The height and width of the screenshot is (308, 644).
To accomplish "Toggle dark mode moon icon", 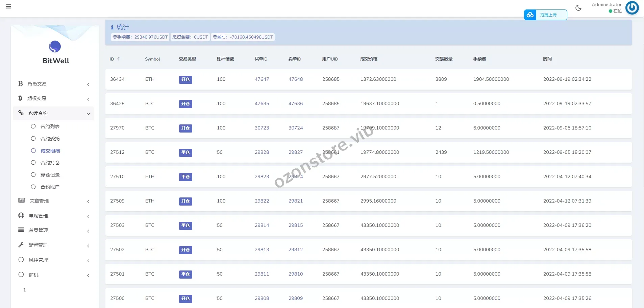I will click(578, 8).
